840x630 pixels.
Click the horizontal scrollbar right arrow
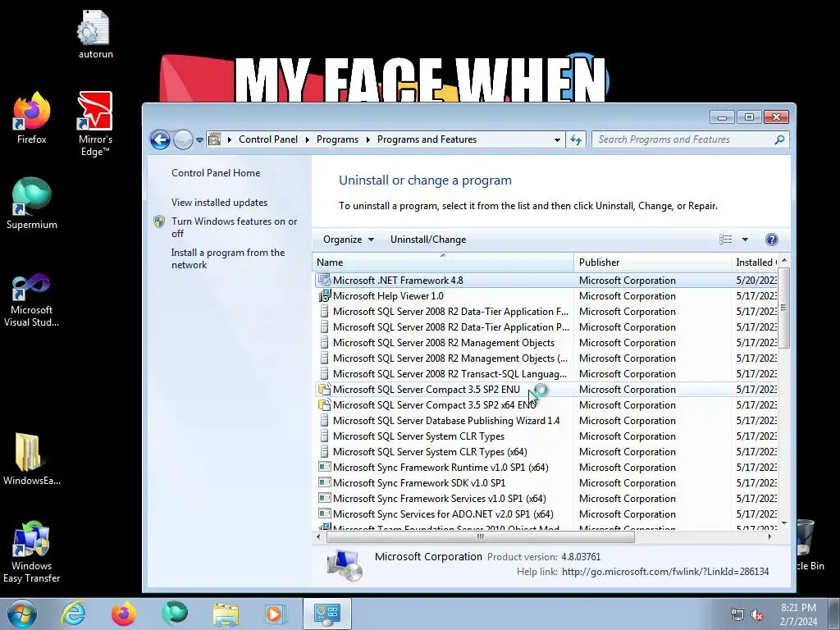[x=769, y=536]
